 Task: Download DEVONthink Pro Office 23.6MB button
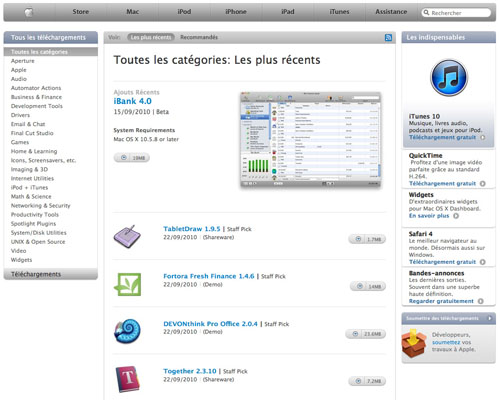click(366, 334)
